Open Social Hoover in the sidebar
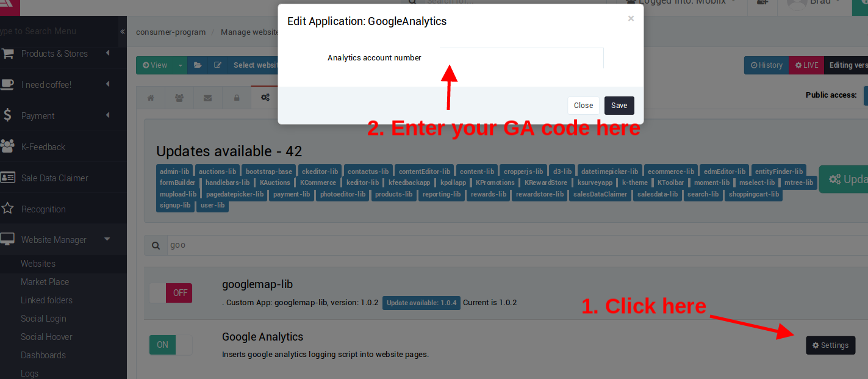Viewport: 868px width, 379px height. click(x=46, y=337)
